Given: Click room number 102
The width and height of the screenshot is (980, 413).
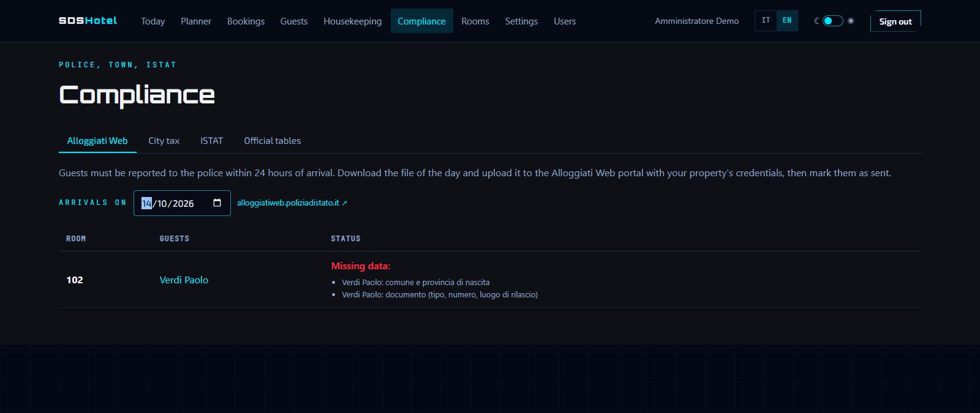Looking at the screenshot, I should point(75,280).
